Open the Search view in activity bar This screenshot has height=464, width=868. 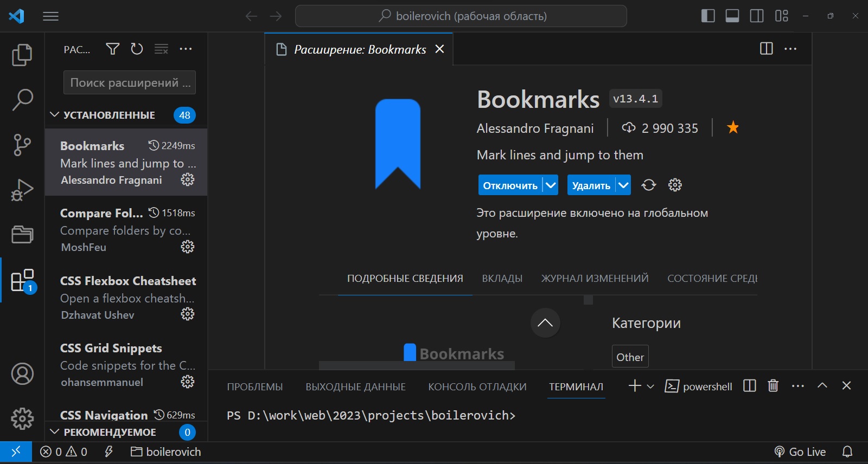point(22,100)
